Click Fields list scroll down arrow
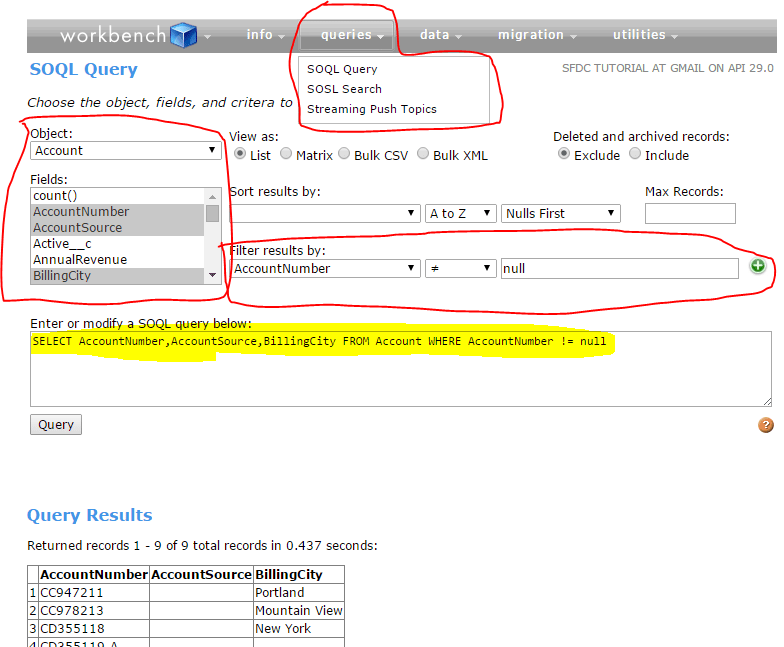 coord(212,275)
